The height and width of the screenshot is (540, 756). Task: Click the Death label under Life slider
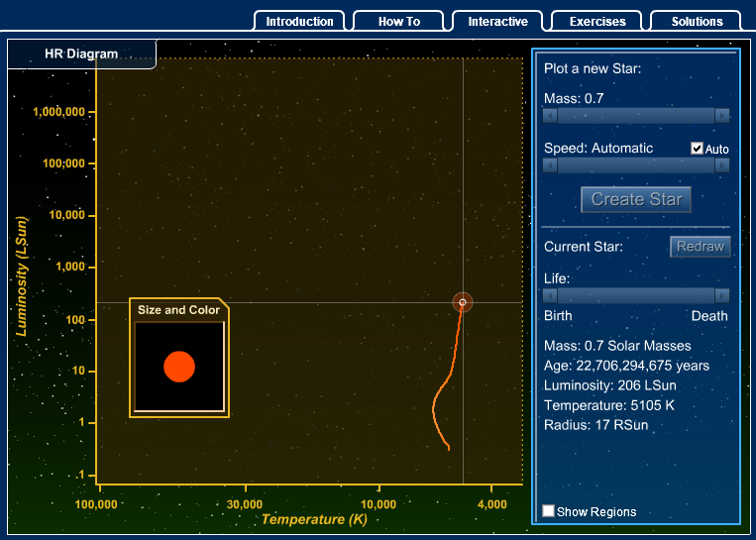pos(709,316)
